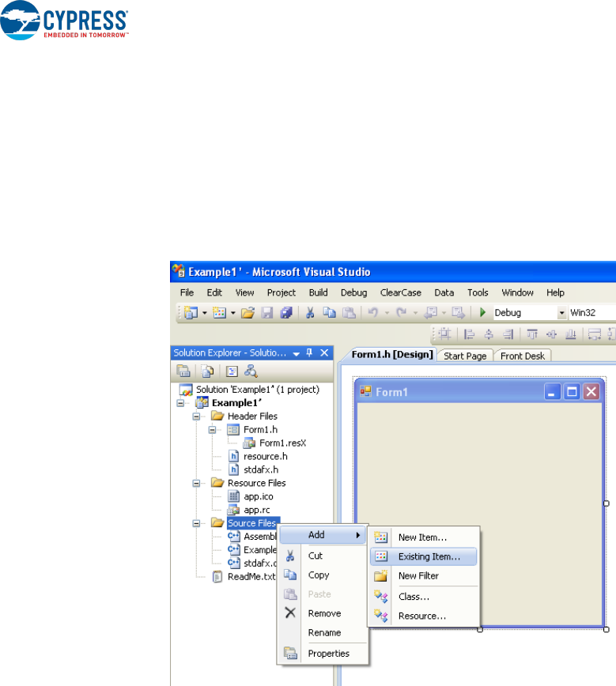Screen dimensions: 616x686
Task: Click the Add New Item toolbar icon
Action: click(x=219, y=312)
